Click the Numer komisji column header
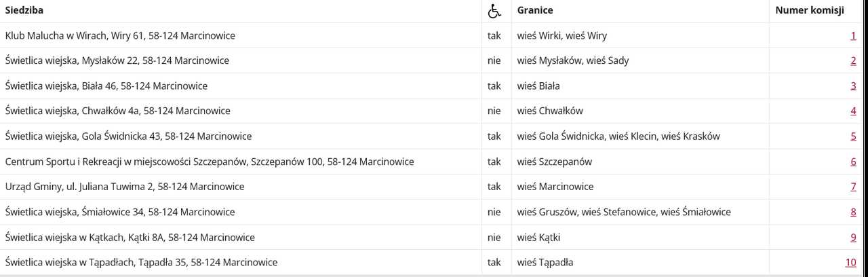This screenshot has height=277, width=868. tap(809, 10)
